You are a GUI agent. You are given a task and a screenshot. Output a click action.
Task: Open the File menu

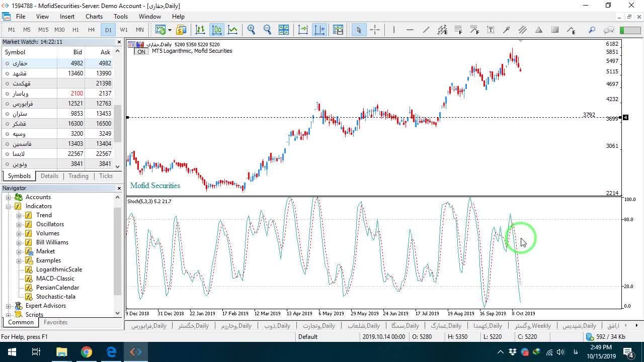(21, 17)
